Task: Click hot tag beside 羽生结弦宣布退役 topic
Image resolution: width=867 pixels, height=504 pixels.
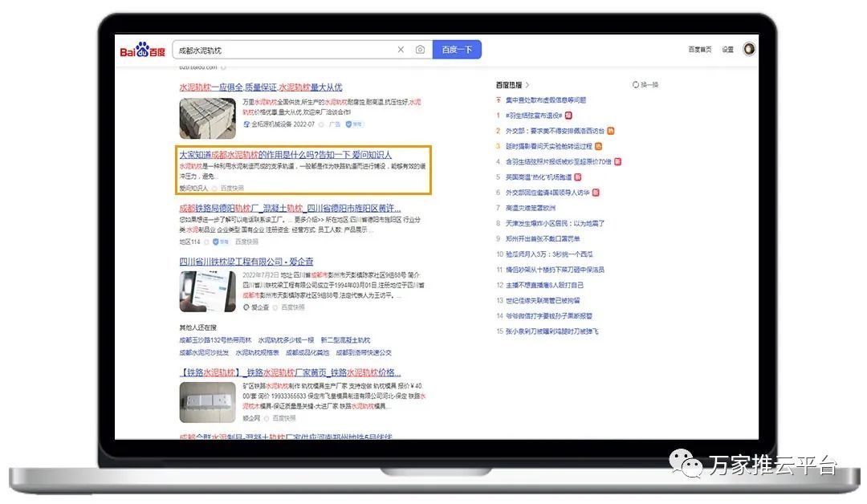Action: (569, 115)
